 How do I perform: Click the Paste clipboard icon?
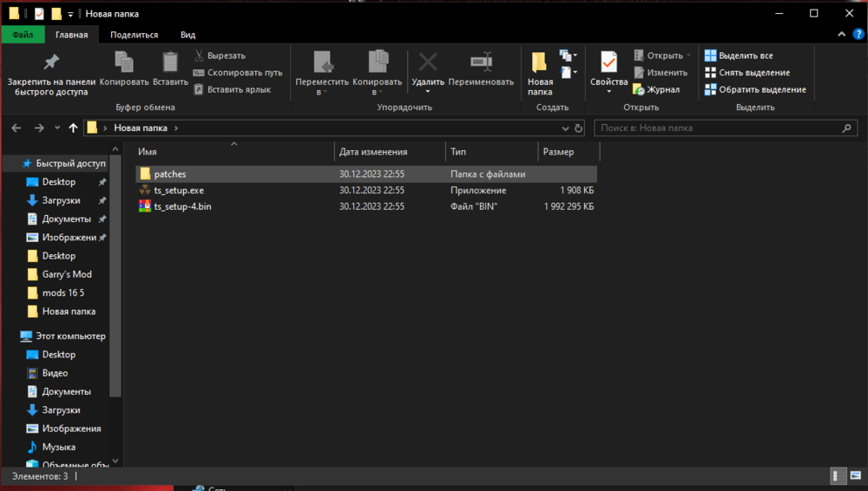tap(170, 62)
